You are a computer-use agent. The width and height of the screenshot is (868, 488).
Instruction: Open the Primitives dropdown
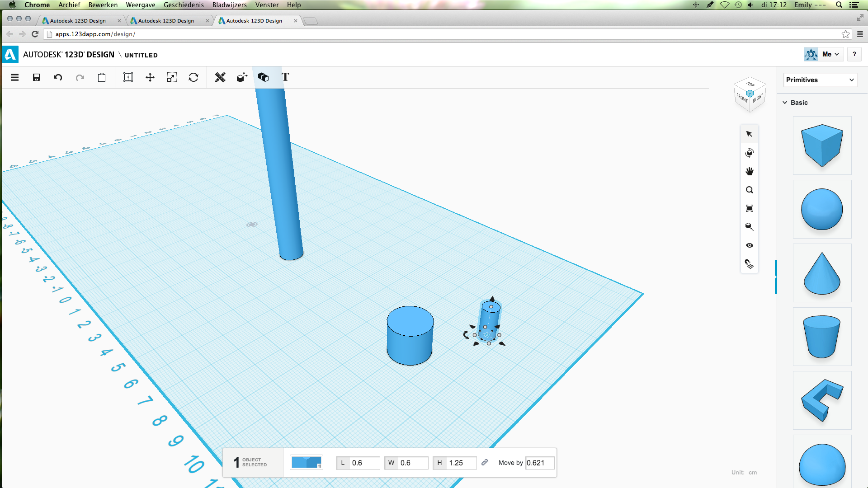tap(820, 80)
